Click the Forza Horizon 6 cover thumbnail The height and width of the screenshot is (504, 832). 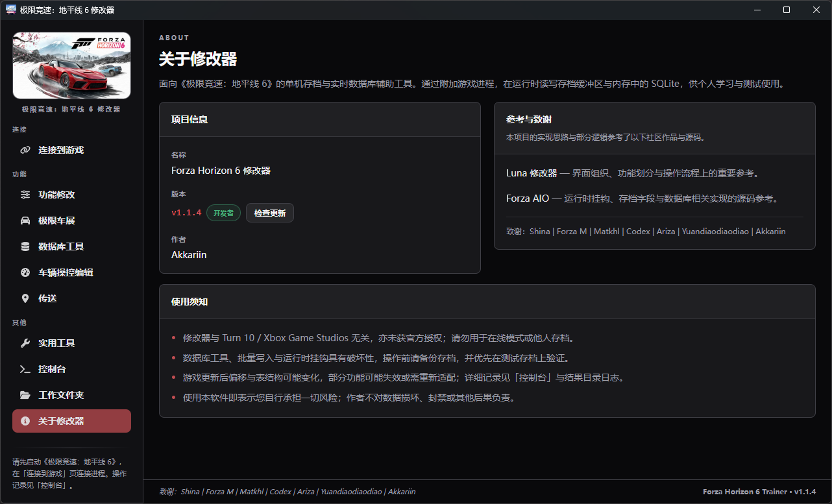click(71, 66)
